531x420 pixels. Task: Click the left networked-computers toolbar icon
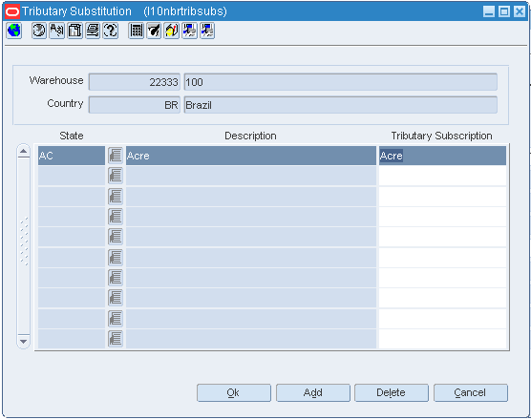tap(189, 31)
